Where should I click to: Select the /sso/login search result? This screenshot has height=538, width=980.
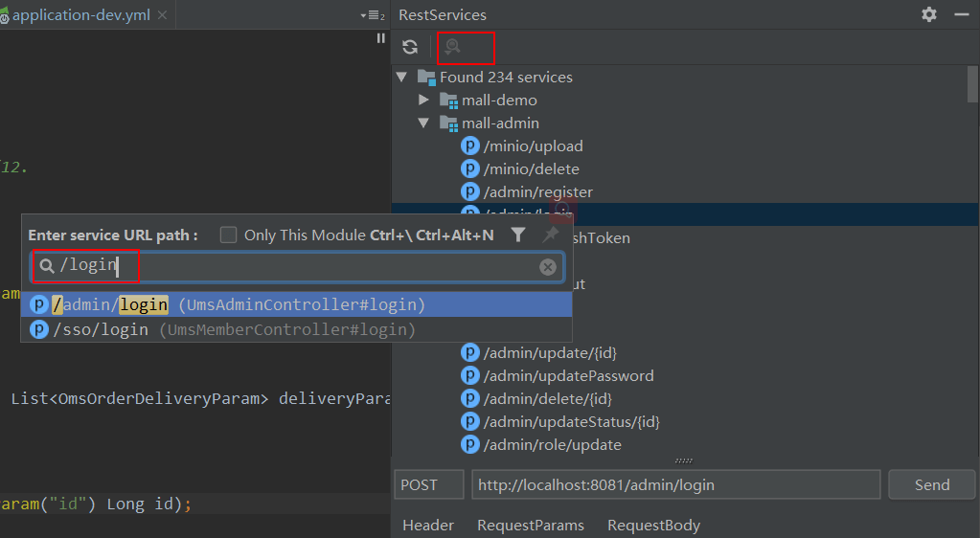click(296, 329)
